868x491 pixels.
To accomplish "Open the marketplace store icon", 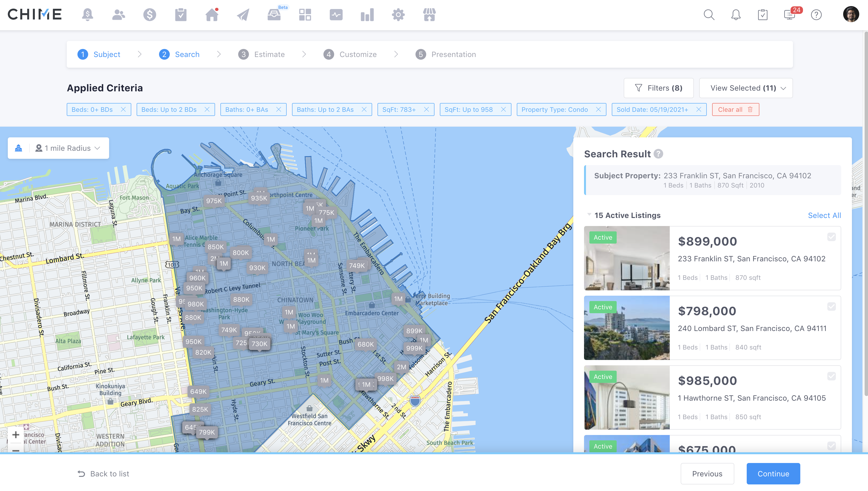I will (x=429, y=15).
